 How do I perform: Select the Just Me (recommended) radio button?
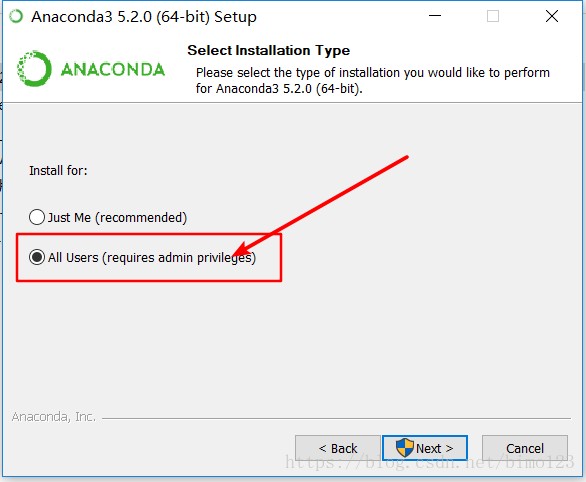coord(37,217)
